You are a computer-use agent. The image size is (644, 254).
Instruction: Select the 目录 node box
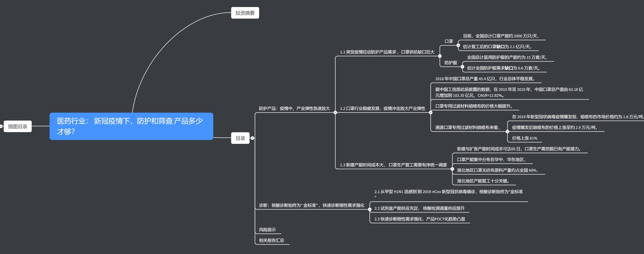tap(240, 138)
